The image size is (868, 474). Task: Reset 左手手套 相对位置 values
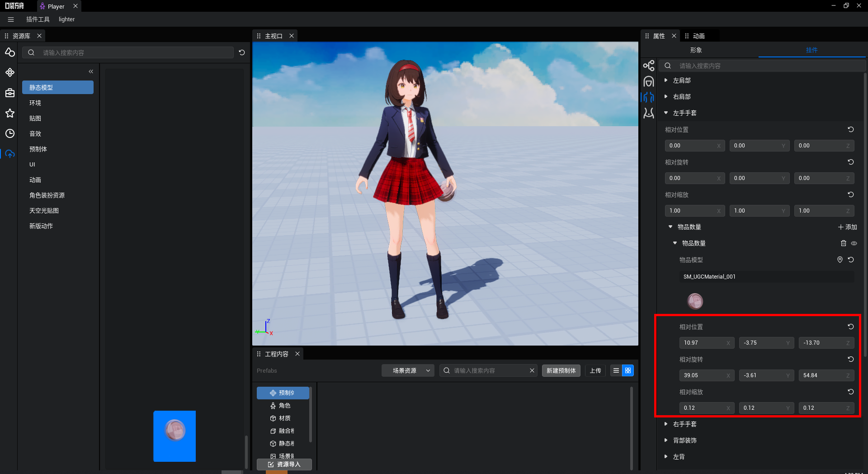tap(850, 129)
